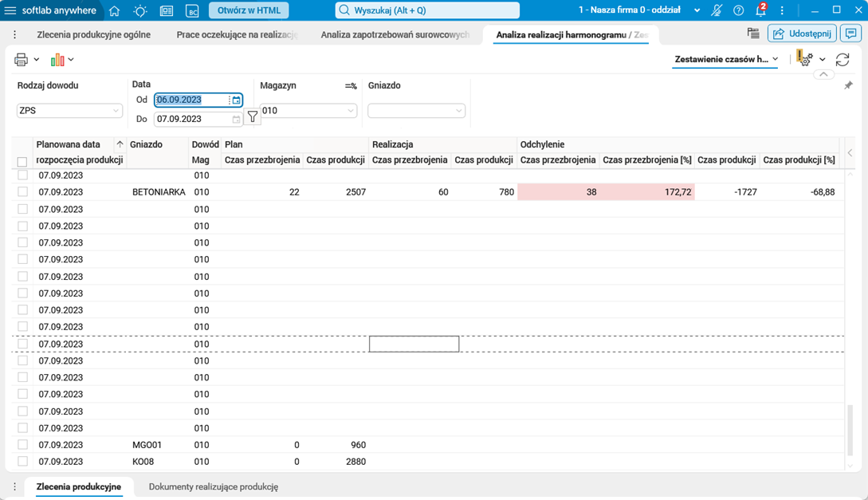Expand the settings gear dropdown arrow

click(x=822, y=60)
